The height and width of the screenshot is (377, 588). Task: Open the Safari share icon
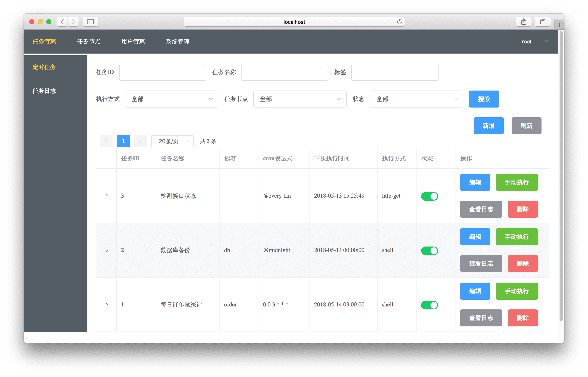(523, 22)
